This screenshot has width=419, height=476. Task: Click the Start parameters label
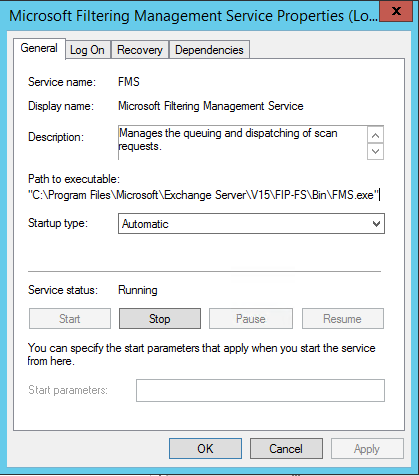[x=68, y=390]
